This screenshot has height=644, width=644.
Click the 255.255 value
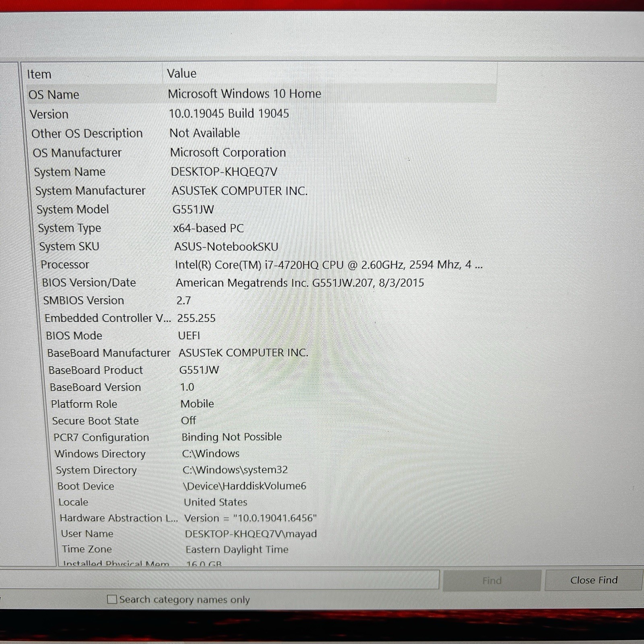(x=196, y=318)
